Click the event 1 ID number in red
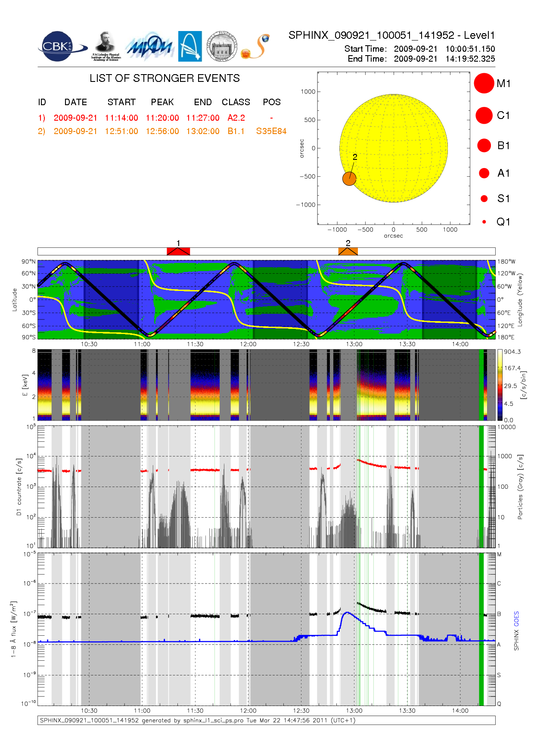The height and width of the screenshot is (756, 534). point(41,118)
